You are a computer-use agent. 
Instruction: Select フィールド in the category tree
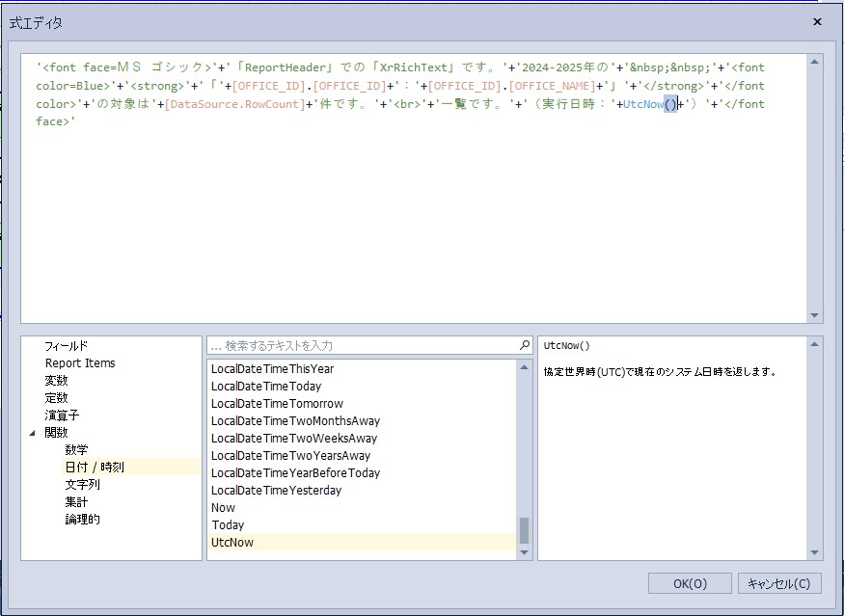(66, 346)
